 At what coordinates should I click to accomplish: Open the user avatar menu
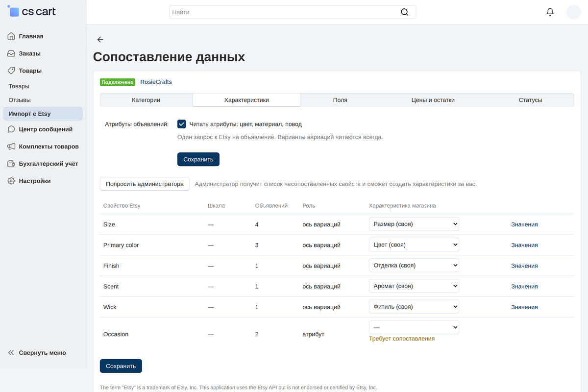(x=574, y=12)
